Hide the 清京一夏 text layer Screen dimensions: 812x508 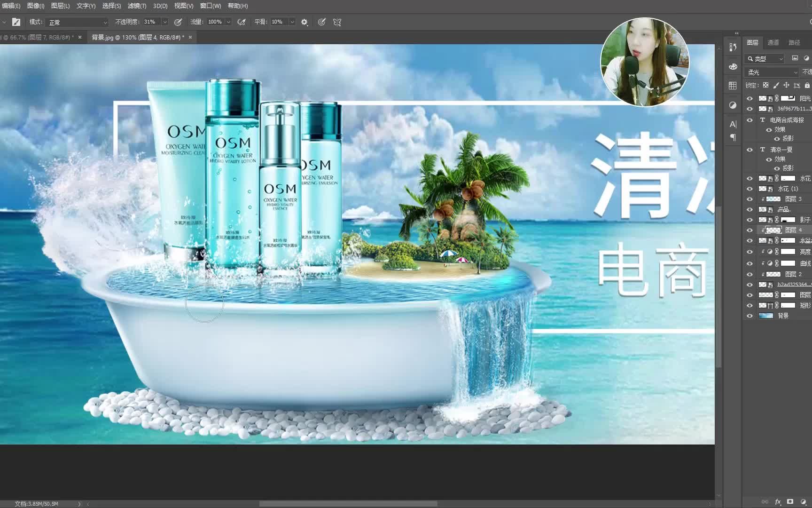point(750,150)
